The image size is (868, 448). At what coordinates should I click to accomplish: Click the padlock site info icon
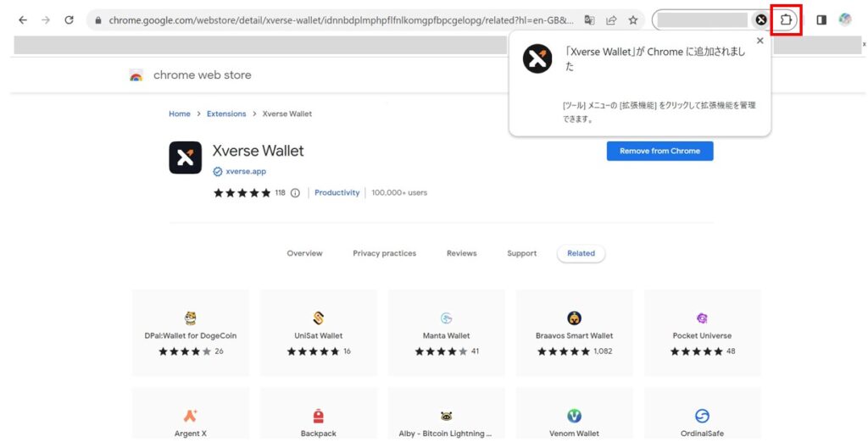(x=98, y=20)
